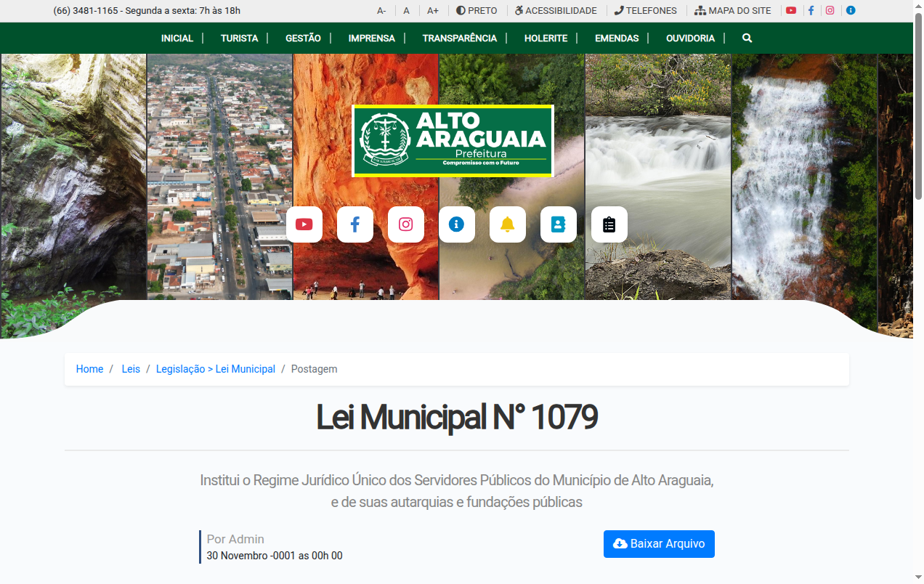Click the scrollbar up arrow
Image resolution: width=924 pixels, height=584 pixels.
[x=918, y=6]
